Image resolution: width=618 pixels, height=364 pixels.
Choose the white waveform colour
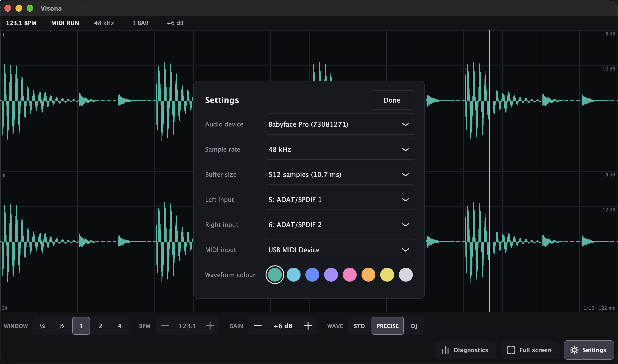[406, 275]
